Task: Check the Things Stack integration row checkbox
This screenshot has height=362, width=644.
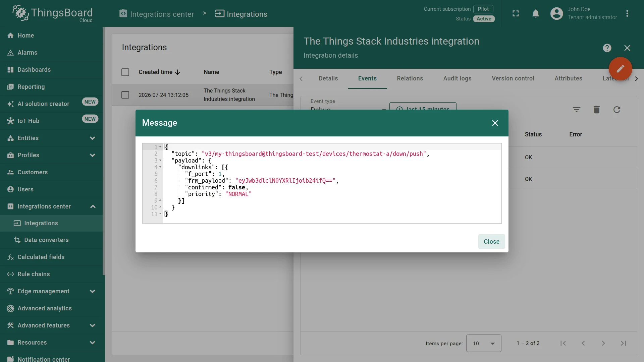Action: (125, 95)
